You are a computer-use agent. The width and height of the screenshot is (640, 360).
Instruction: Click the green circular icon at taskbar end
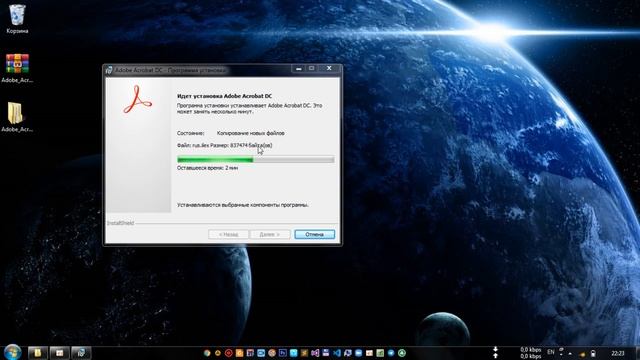tap(402, 353)
